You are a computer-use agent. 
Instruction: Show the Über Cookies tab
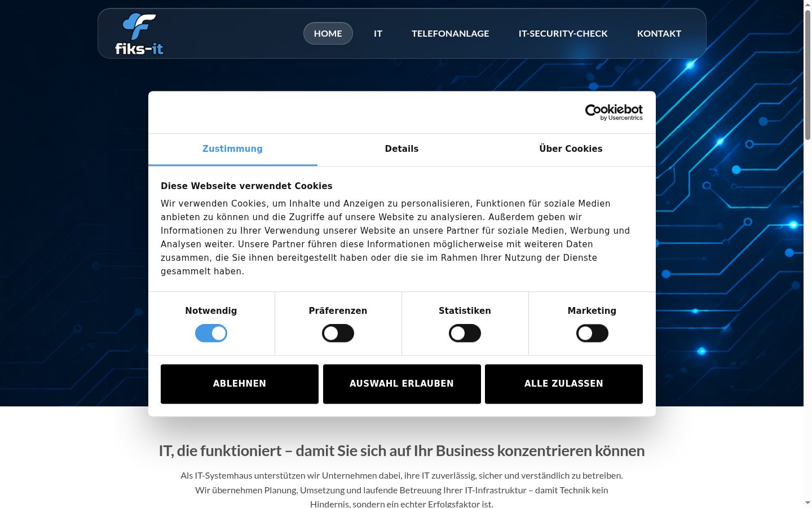571,149
